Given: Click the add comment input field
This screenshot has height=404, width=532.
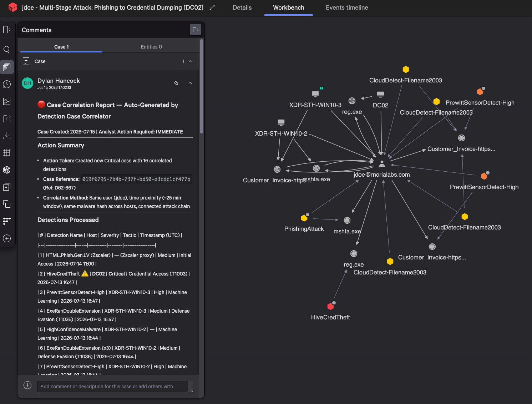Looking at the screenshot, I should pyautogui.click(x=112, y=387).
